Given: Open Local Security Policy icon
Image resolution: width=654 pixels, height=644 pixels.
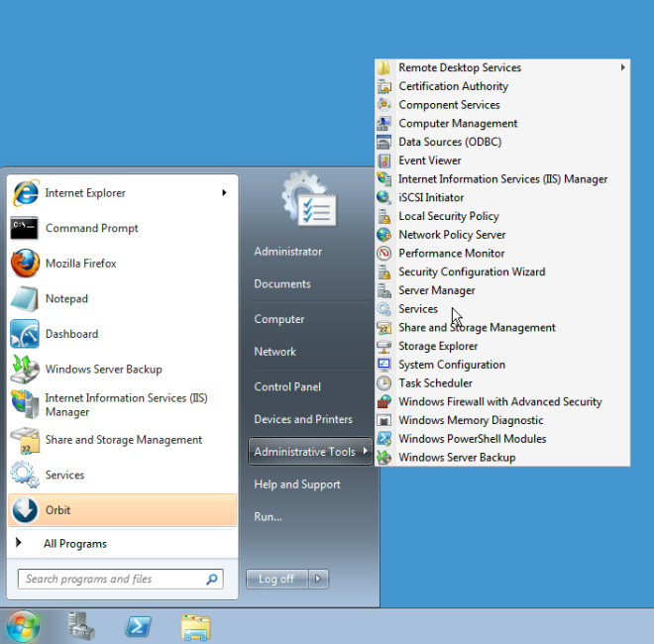Looking at the screenshot, I should [383, 216].
